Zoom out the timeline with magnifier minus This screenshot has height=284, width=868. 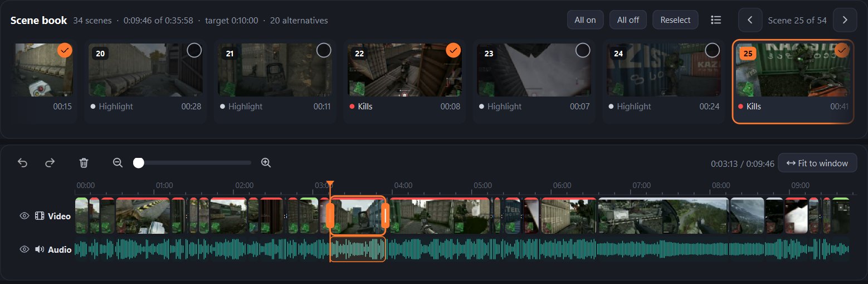pyautogui.click(x=118, y=163)
